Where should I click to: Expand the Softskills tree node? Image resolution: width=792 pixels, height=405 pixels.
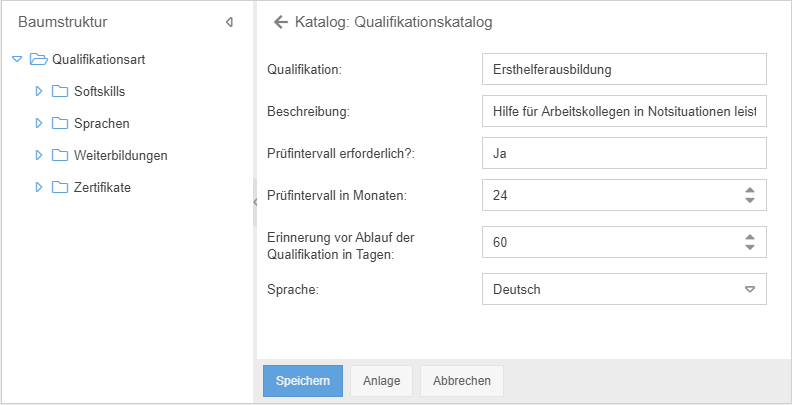[39, 91]
